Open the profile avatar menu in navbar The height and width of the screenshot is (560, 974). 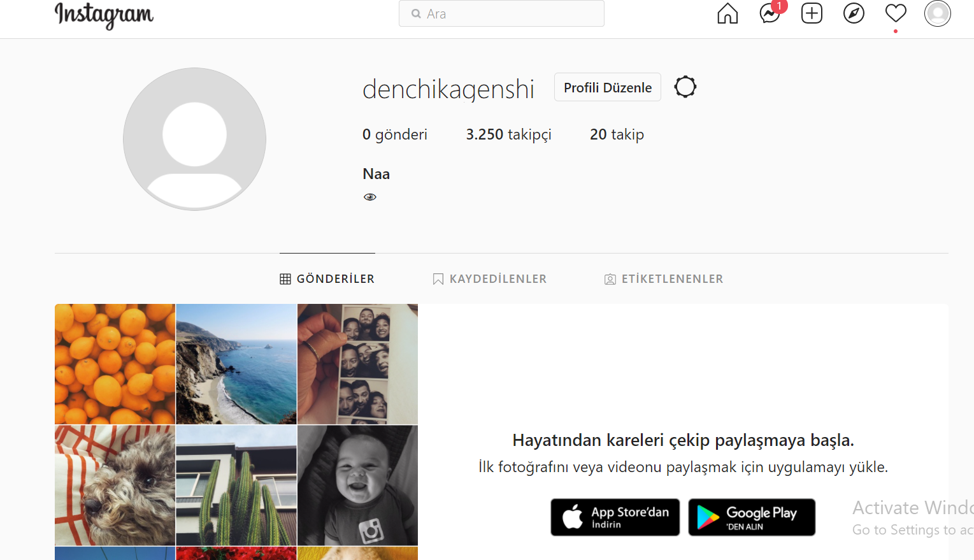[938, 13]
